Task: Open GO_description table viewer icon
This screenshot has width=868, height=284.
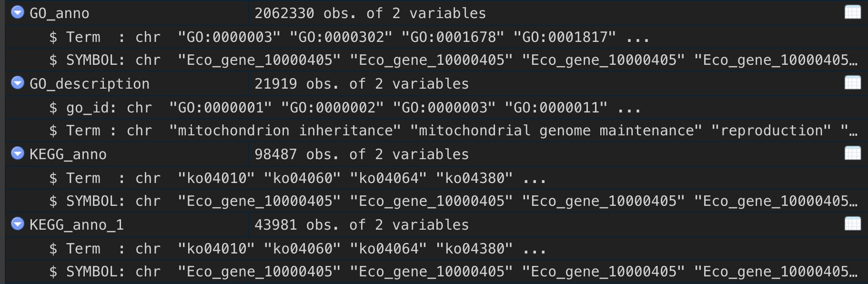Action: tap(852, 83)
